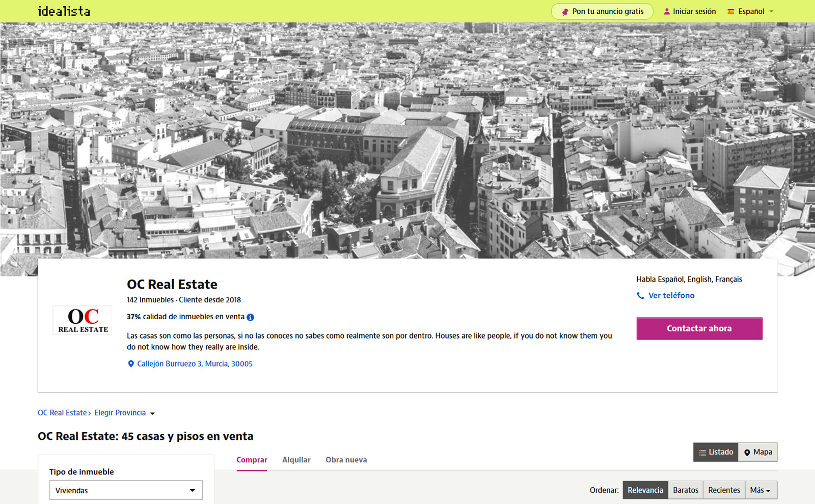Screen dimensions: 815x504
Task: Switch to the Obra nueva tab
Action: tap(346, 460)
